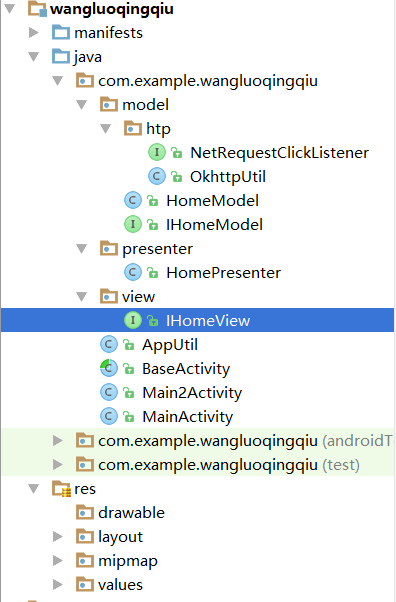The height and width of the screenshot is (602, 396).
Task: Expand the values resource folder
Action: [x=58, y=584]
